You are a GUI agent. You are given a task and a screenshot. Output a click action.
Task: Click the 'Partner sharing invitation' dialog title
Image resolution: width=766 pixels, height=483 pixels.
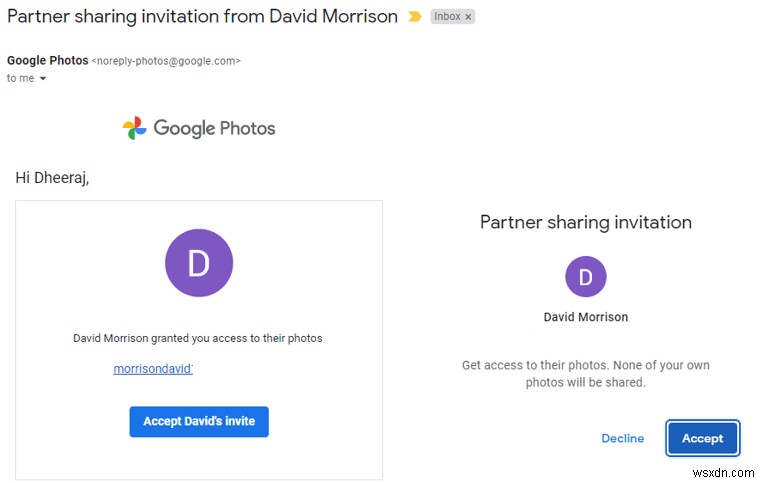(x=586, y=223)
